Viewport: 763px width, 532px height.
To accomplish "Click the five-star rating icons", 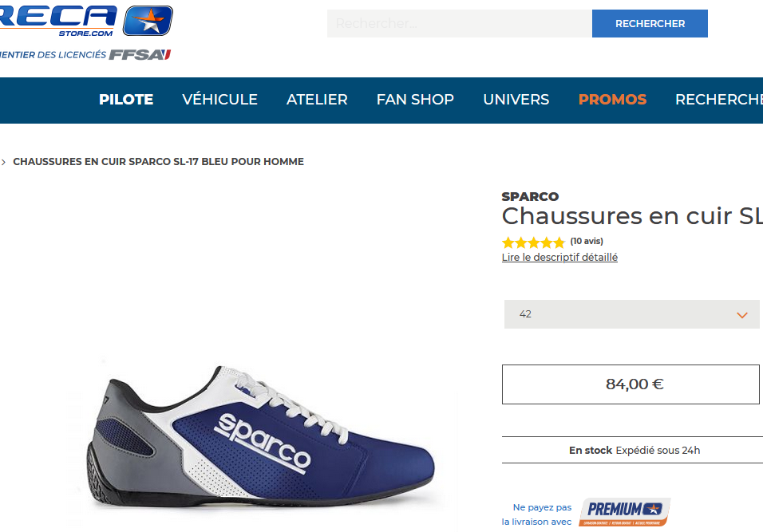I will (x=533, y=242).
